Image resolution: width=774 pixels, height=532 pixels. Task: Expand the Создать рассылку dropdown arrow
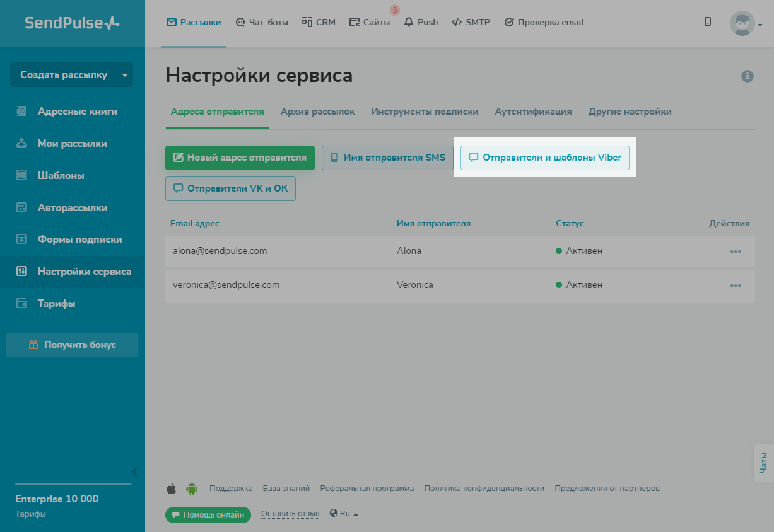(x=125, y=75)
